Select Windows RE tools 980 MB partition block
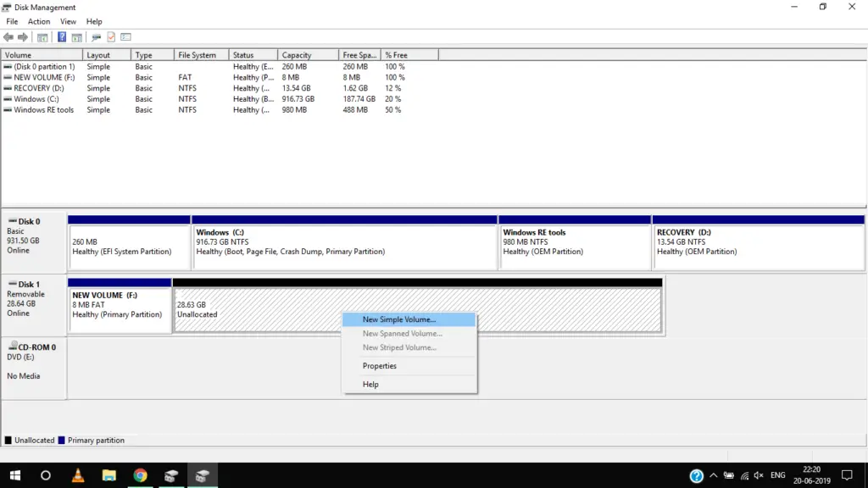 [575, 243]
